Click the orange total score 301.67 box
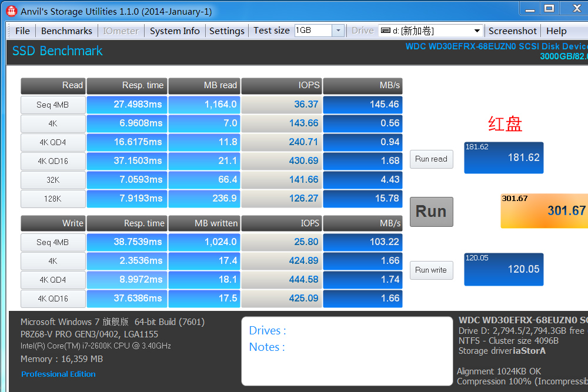This screenshot has height=392, width=588. pyautogui.click(x=544, y=210)
